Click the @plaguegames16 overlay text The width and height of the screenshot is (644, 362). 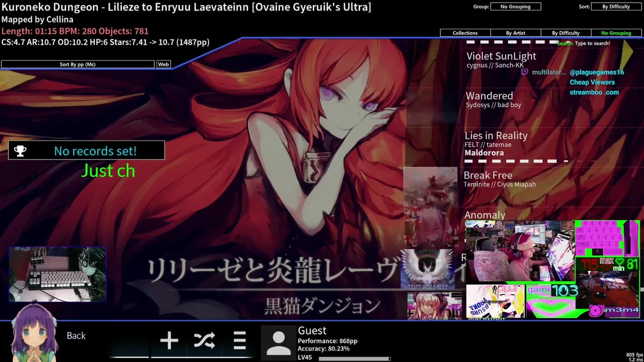pos(597,72)
